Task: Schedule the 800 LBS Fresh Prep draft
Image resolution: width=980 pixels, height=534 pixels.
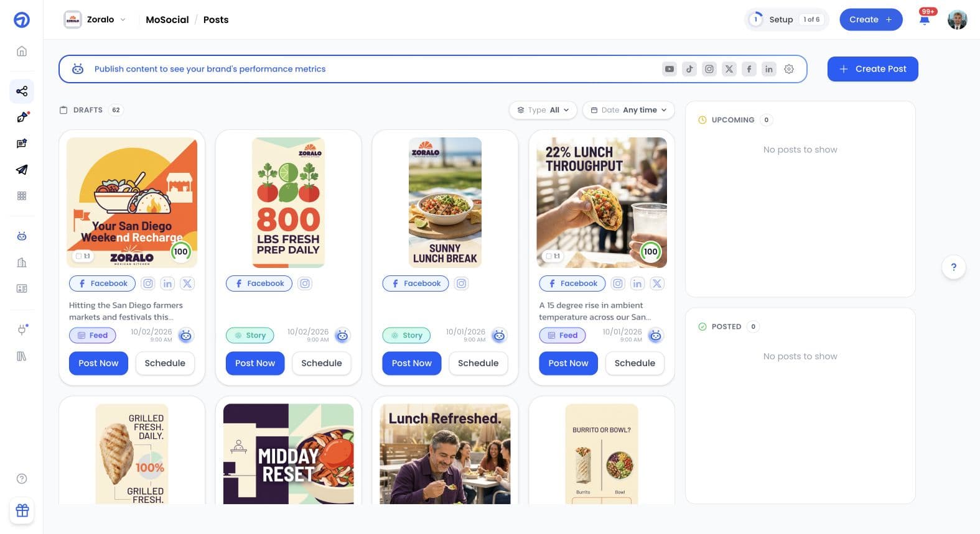Action: click(322, 363)
